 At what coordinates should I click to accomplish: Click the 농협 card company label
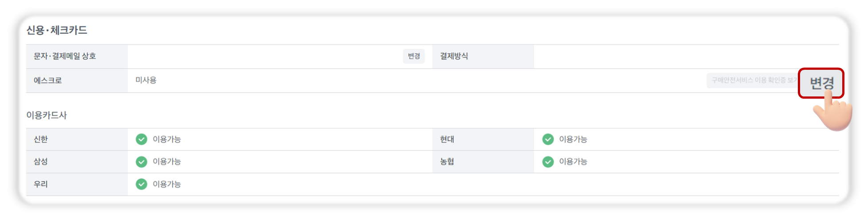[447, 162]
